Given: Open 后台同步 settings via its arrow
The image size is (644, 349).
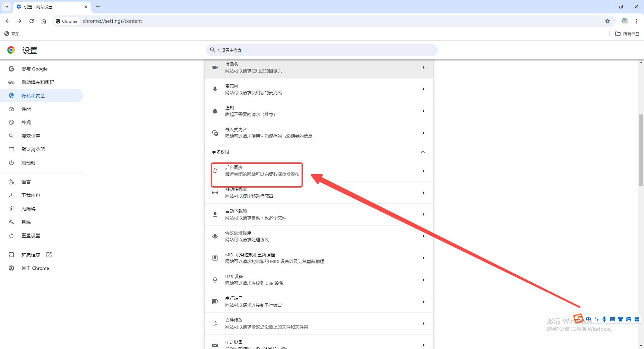Looking at the screenshot, I should pyautogui.click(x=424, y=171).
